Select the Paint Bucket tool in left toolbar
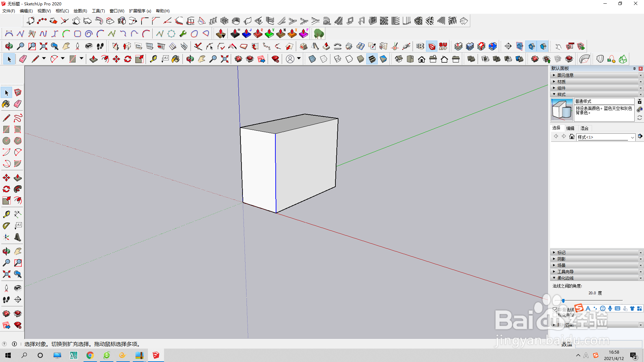The width and height of the screenshot is (644, 362). click(x=6, y=104)
